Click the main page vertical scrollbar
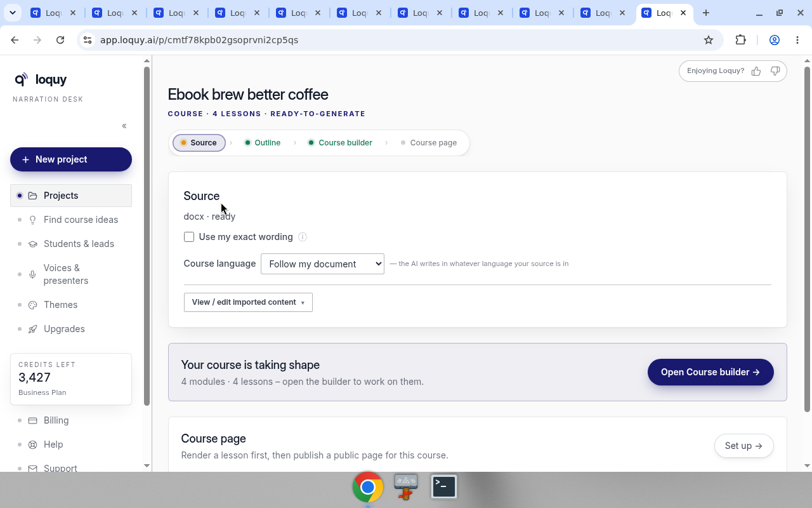Image resolution: width=812 pixels, height=508 pixels. (x=807, y=238)
